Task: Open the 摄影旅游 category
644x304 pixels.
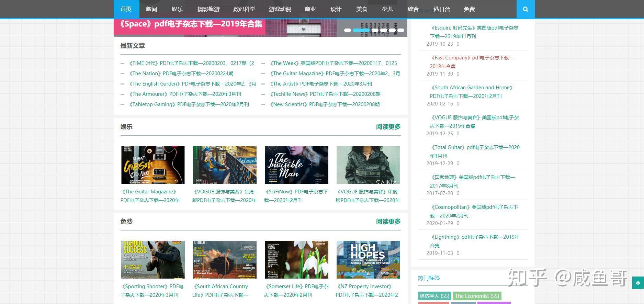Action: coord(208,9)
